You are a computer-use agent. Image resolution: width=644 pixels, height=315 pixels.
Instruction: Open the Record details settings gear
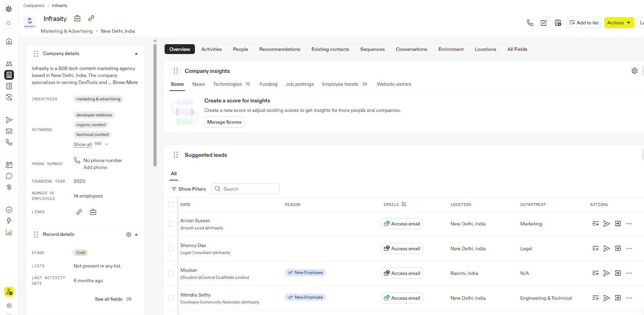pos(129,235)
